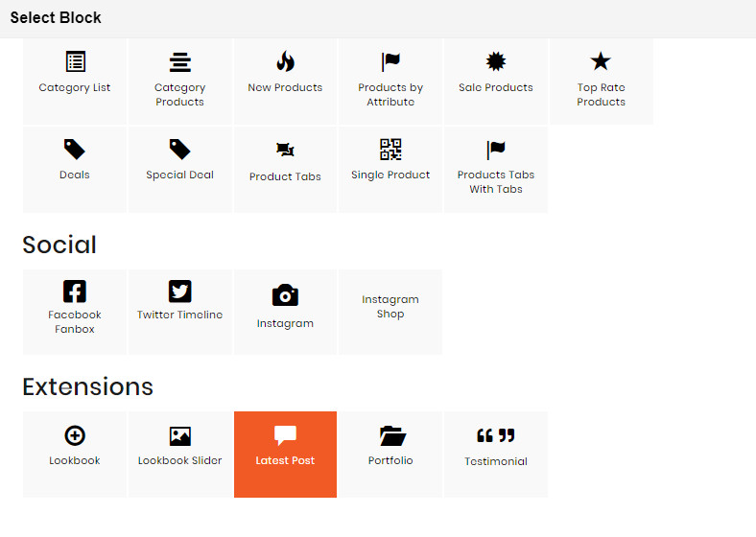
Task: Click the Products Tabs With Tabs label
Action: 496,182
